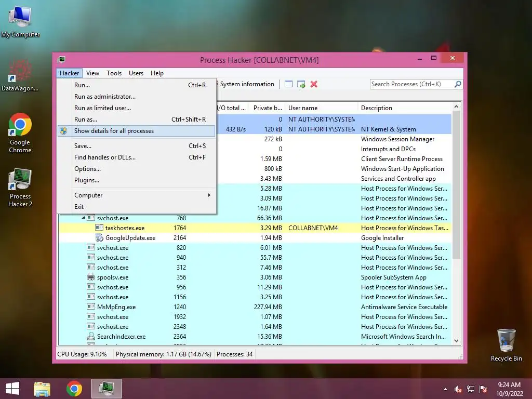Click the find window toolbar icon
Viewport: 532px width, 399px height.
pos(288,84)
